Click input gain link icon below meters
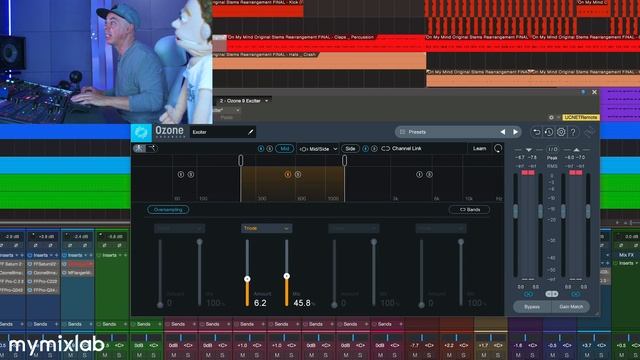 (x=528, y=294)
